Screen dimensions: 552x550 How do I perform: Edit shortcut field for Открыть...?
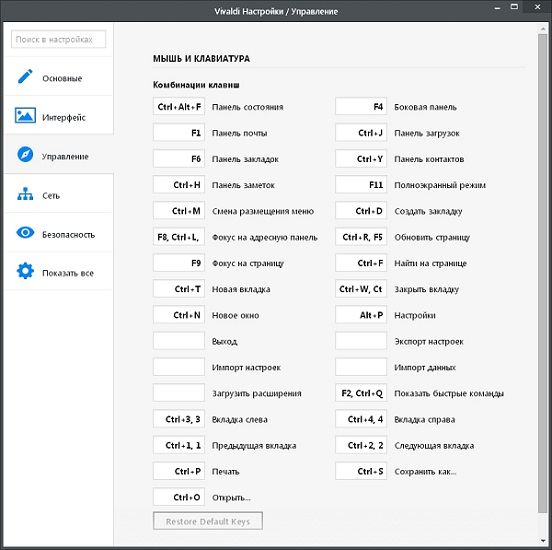pos(179,497)
